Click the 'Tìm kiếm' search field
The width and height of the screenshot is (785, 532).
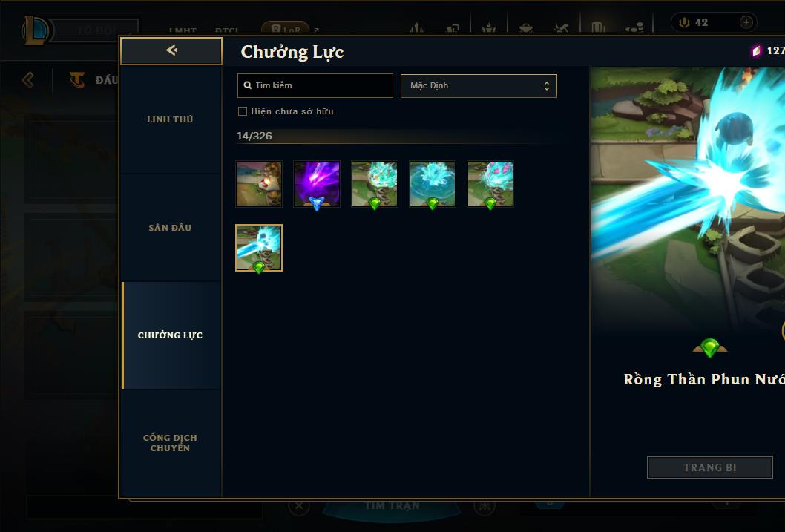315,85
